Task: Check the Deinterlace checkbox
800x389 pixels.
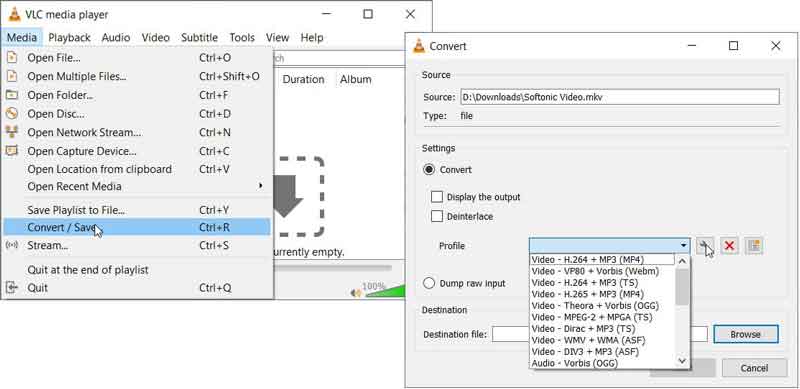Action: [x=437, y=216]
